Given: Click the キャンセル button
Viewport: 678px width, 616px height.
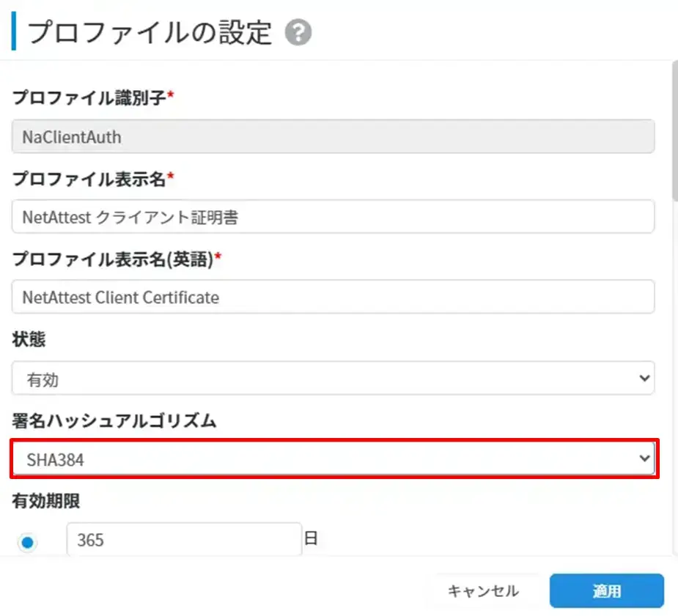Looking at the screenshot, I should (482, 591).
